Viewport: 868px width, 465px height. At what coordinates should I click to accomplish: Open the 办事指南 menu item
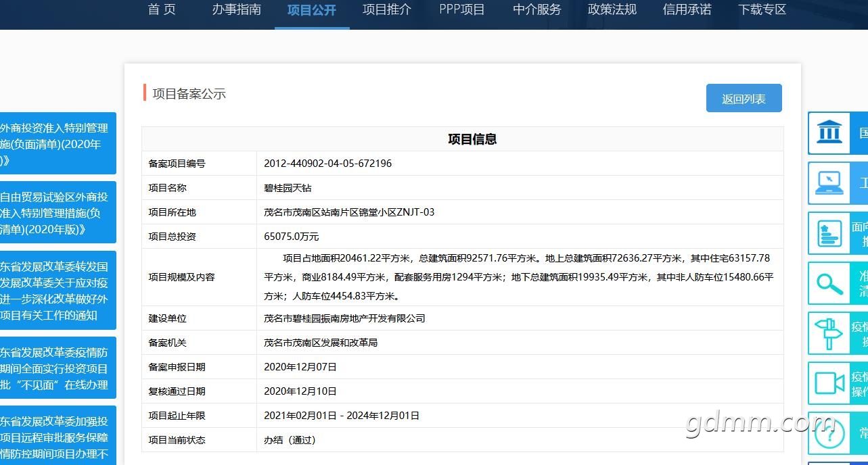(x=236, y=9)
